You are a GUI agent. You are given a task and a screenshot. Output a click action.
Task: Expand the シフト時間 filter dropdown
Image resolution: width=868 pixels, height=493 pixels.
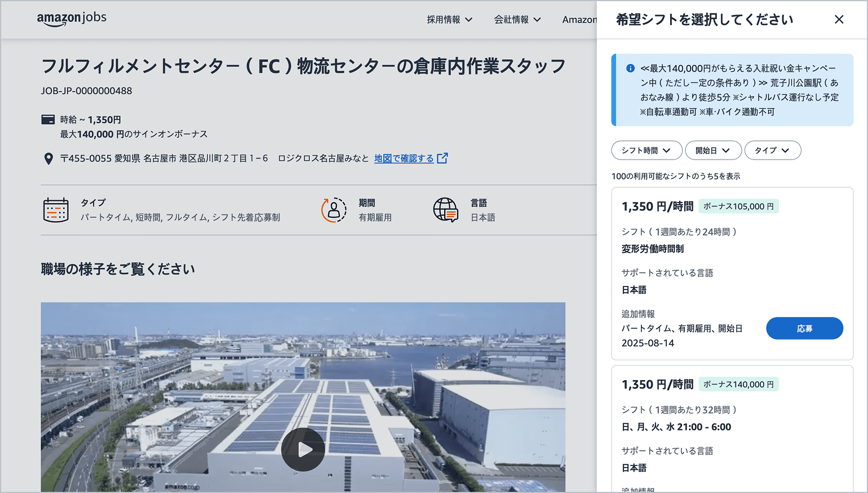(x=646, y=151)
